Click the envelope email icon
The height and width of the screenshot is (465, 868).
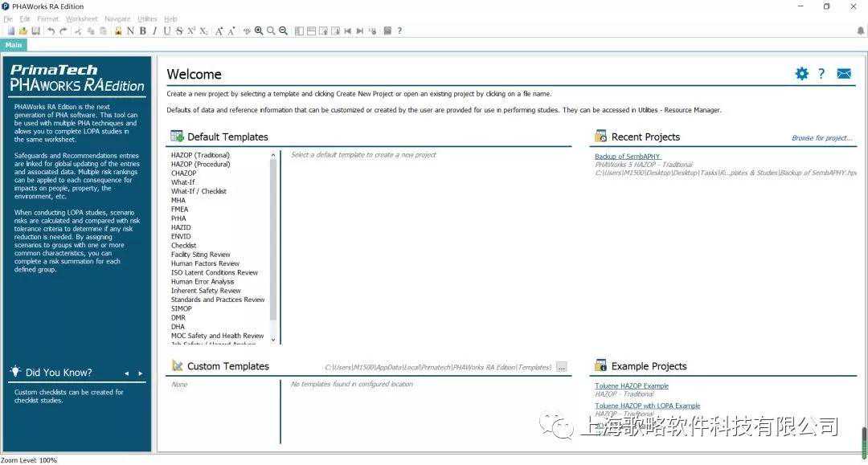tap(843, 74)
